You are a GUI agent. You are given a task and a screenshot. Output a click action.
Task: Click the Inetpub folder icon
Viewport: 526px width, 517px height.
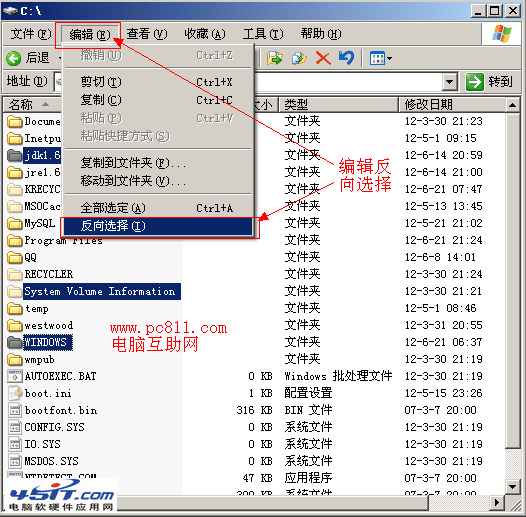[x=14, y=138]
